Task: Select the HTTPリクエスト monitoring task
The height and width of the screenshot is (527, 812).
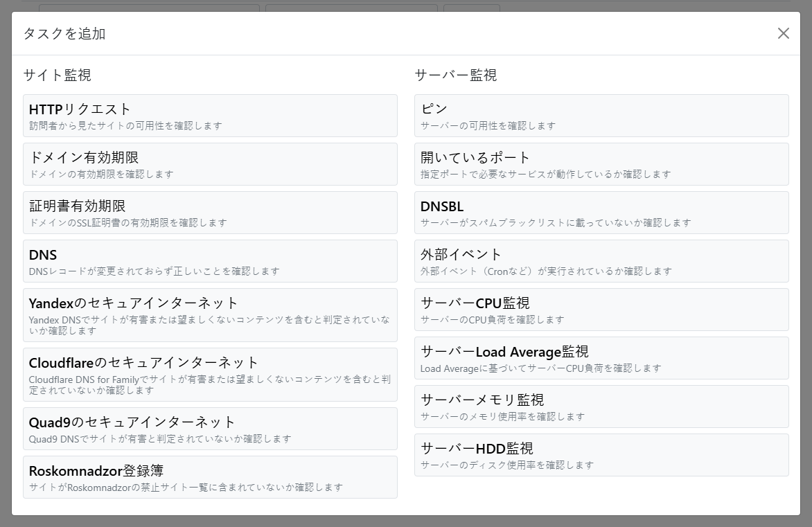Action: (210, 116)
